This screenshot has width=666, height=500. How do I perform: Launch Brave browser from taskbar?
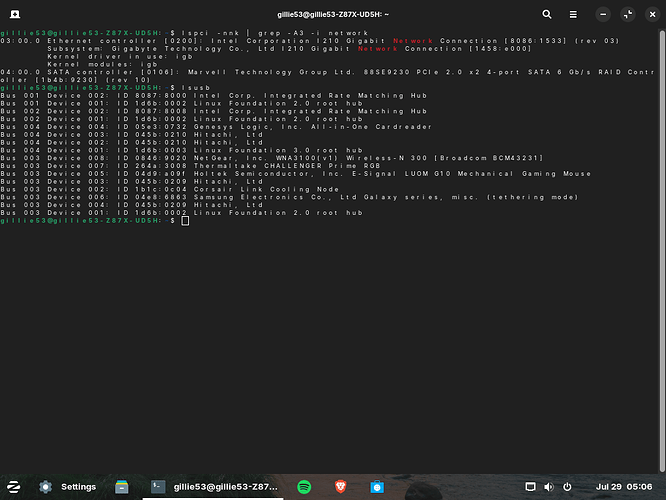tap(340, 487)
